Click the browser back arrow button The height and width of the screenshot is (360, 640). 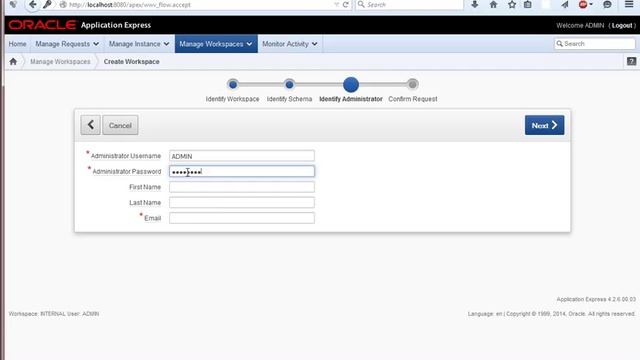(x=32, y=4)
